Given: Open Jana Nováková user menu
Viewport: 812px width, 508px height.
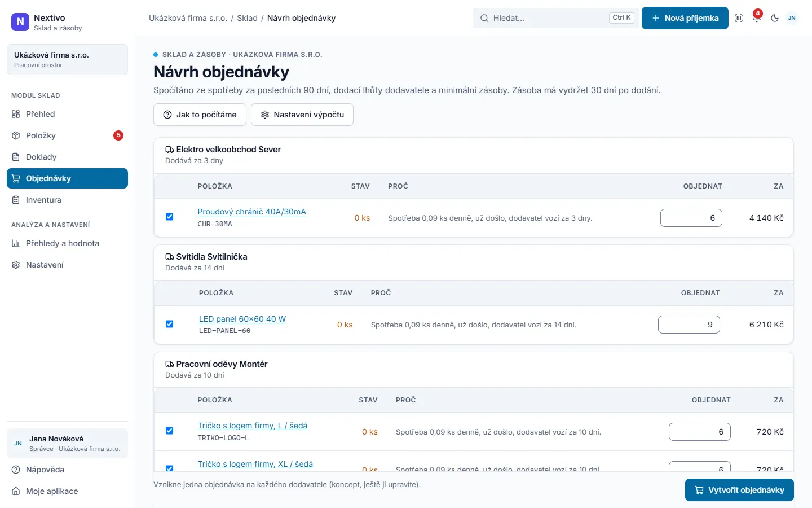Looking at the screenshot, I should pos(67,443).
